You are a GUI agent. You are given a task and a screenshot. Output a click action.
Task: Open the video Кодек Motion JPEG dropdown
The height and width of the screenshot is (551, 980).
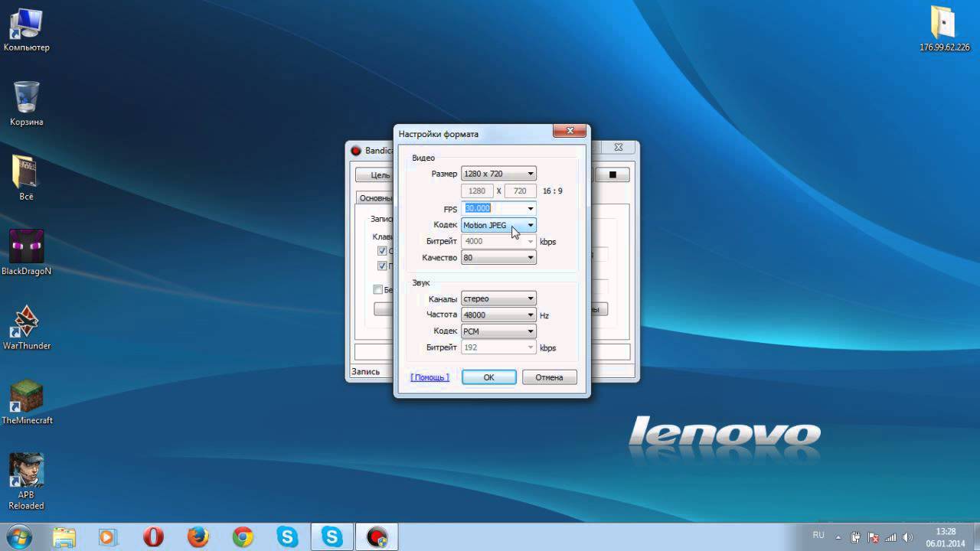(x=498, y=225)
